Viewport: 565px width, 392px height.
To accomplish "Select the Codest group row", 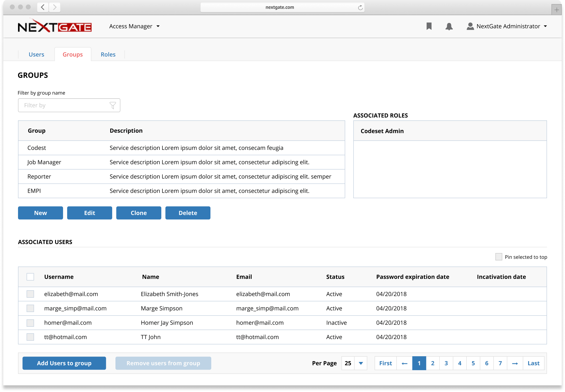I will (x=182, y=148).
